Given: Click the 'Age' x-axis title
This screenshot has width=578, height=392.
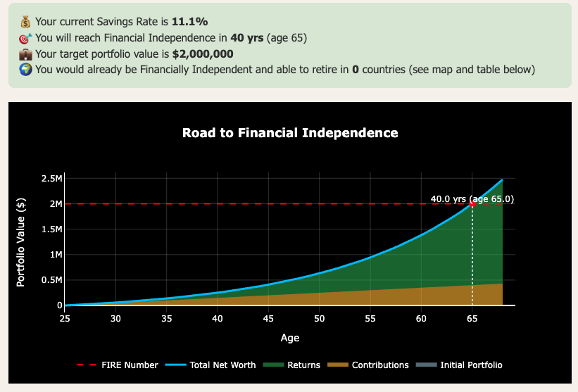Looking at the screenshot, I should [x=290, y=338].
